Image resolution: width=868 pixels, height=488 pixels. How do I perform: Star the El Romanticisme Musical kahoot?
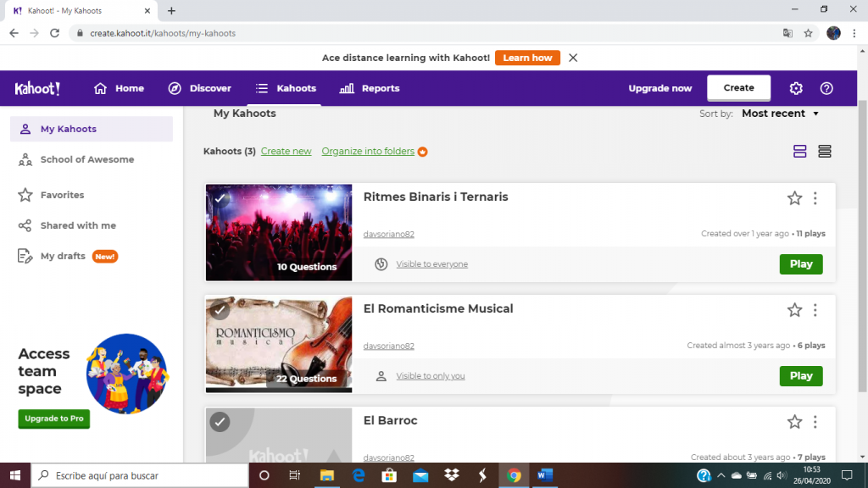pos(794,310)
